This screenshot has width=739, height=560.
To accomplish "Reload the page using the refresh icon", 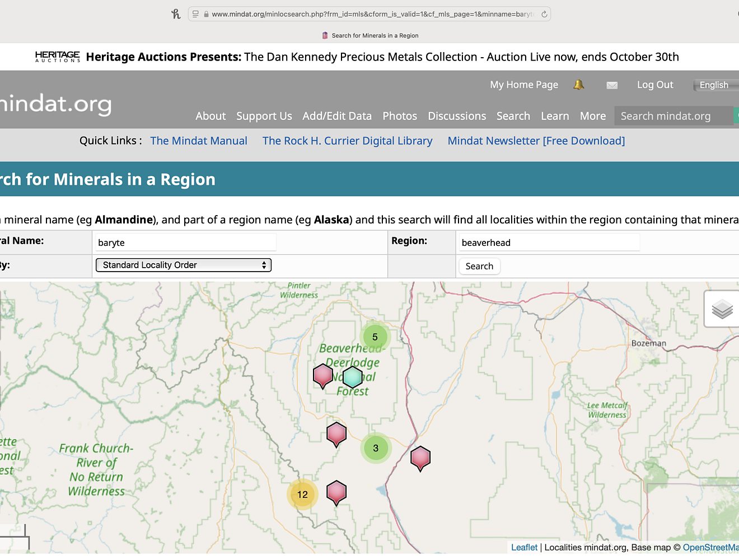I will [544, 13].
